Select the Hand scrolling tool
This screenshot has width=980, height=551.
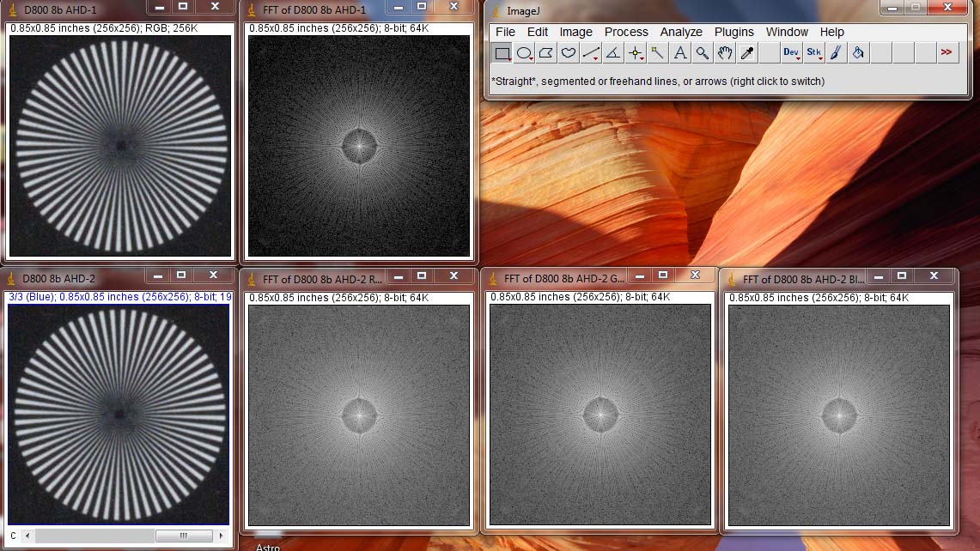point(725,53)
